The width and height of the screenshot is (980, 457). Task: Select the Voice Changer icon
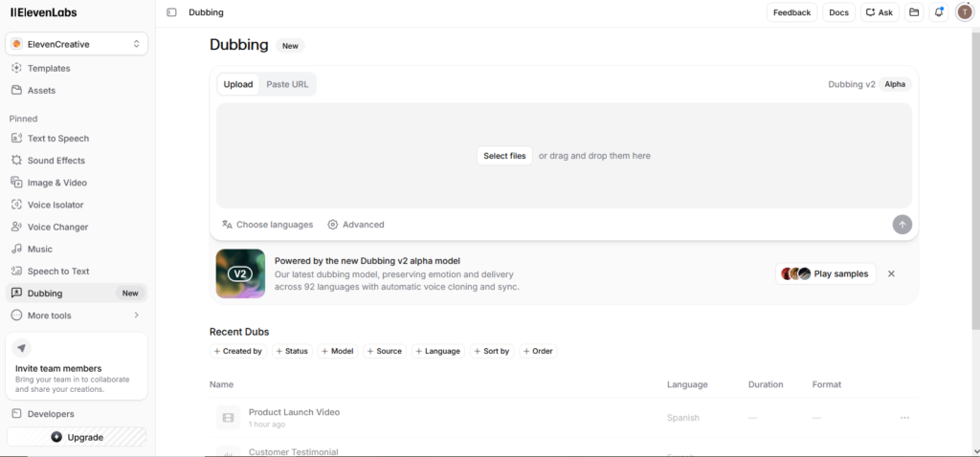point(17,227)
